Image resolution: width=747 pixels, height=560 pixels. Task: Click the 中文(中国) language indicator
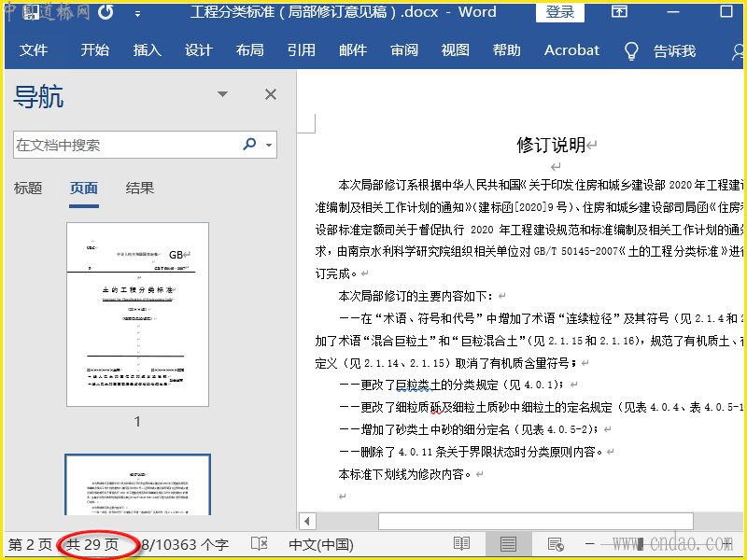coord(321,545)
